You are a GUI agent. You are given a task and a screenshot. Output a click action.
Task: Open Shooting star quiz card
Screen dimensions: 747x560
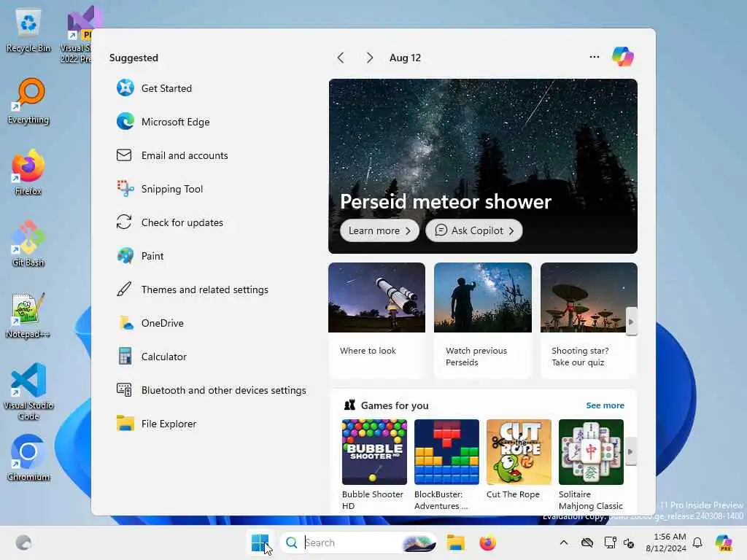[589, 321]
